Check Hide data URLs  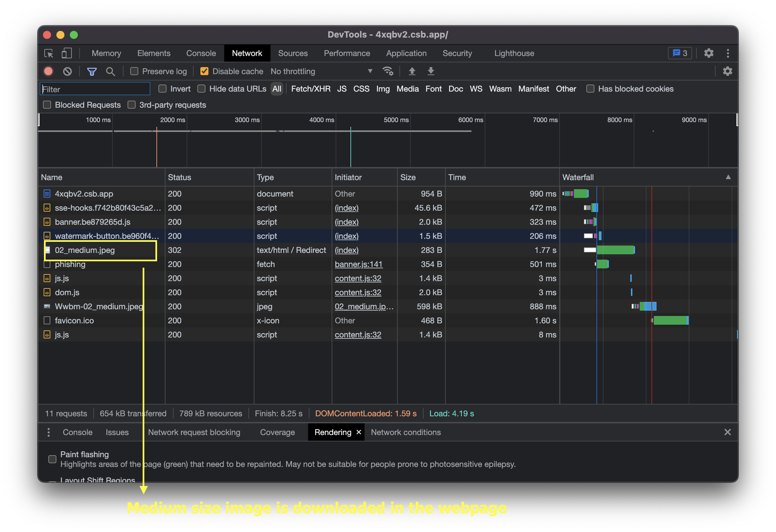[x=201, y=89]
